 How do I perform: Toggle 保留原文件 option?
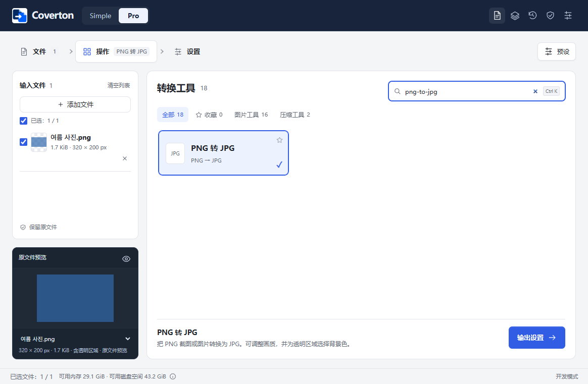click(x=38, y=227)
